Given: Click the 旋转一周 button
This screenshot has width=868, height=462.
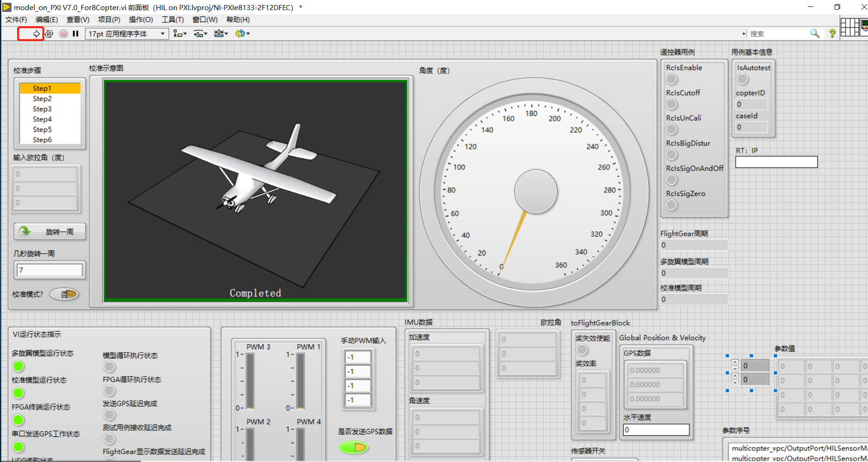Looking at the screenshot, I should pyautogui.click(x=49, y=232).
